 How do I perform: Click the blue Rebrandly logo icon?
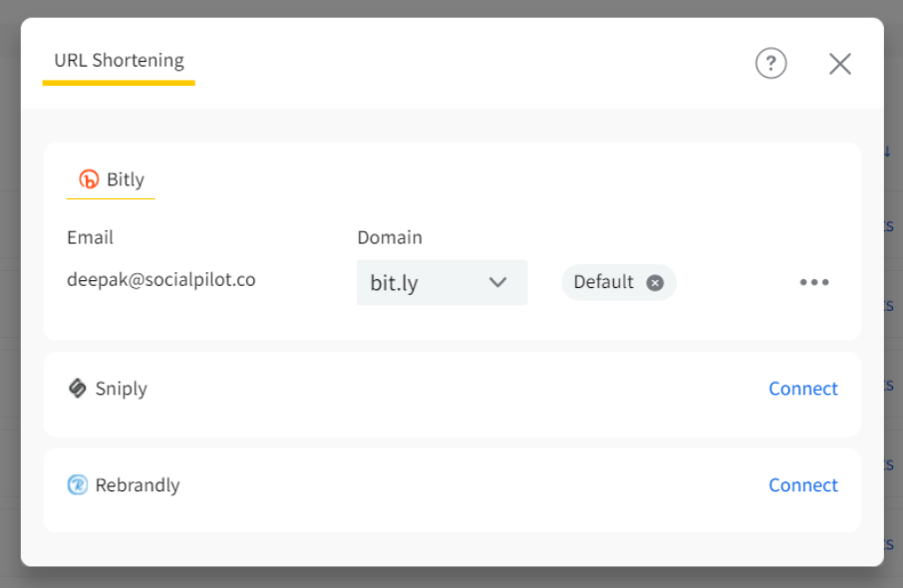click(x=77, y=485)
